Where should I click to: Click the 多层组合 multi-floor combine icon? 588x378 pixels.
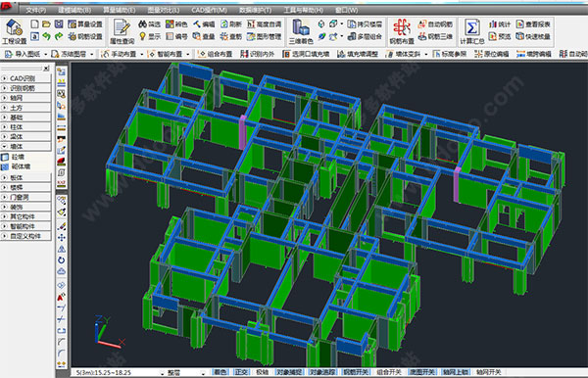click(352, 36)
